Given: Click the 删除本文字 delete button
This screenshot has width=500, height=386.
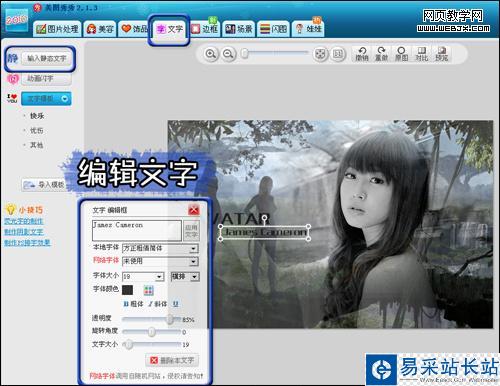Looking at the screenshot, I should 172,360.
